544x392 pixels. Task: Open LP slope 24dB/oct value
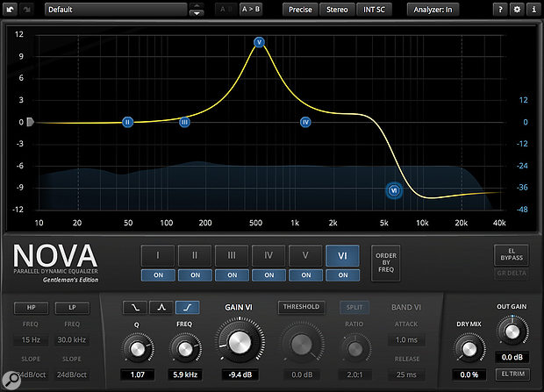pyautogui.click(x=72, y=374)
